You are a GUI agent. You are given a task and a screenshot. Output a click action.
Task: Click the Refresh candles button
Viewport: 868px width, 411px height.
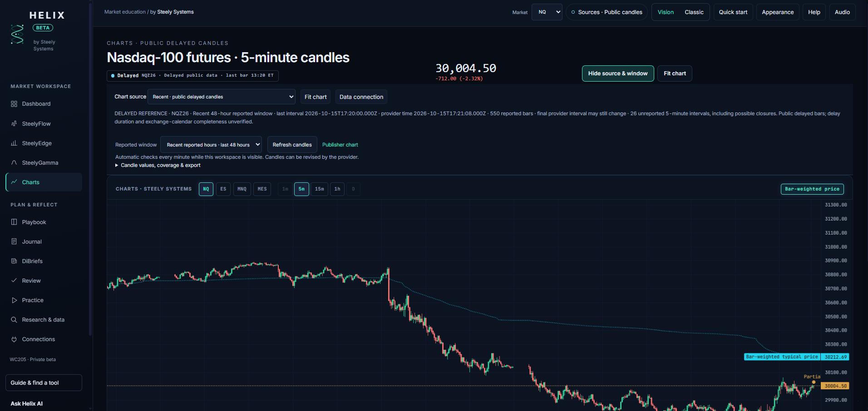tap(292, 145)
